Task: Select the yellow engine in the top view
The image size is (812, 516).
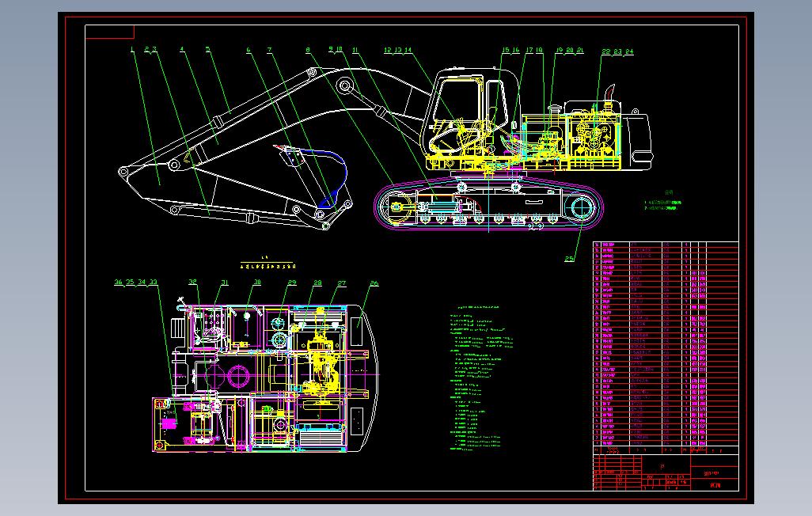Action: coord(323,358)
